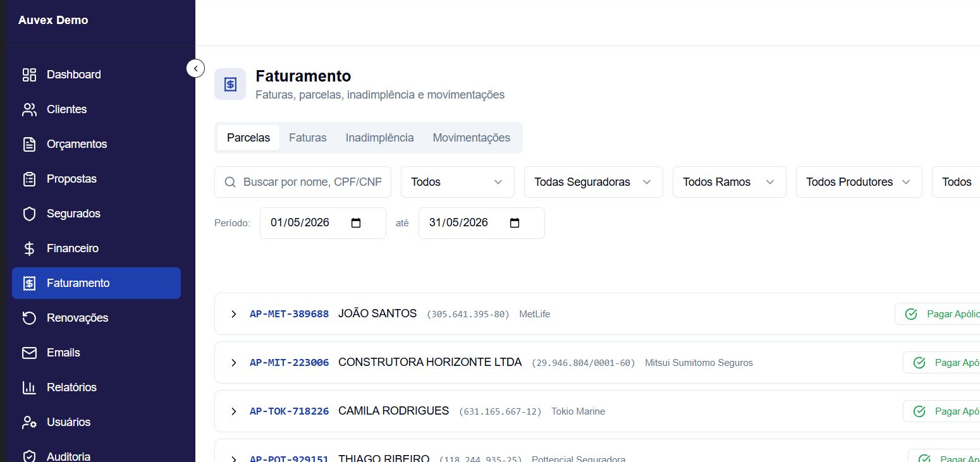Click the Orçamentos document icon
The height and width of the screenshot is (462, 980).
[29, 144]
